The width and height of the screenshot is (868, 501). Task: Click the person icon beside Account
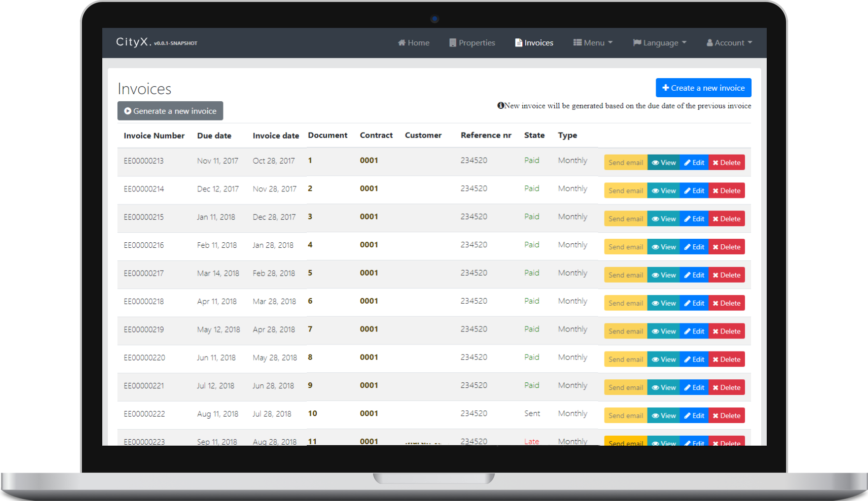710,43
